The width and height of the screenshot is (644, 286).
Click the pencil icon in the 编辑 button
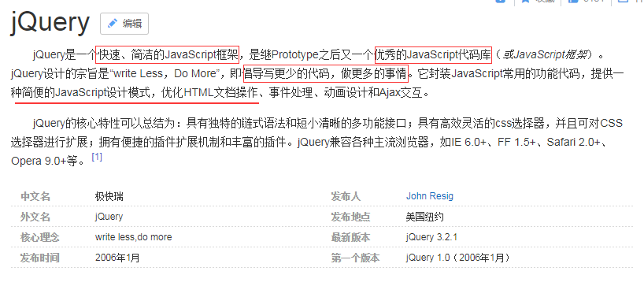[113, 24]
